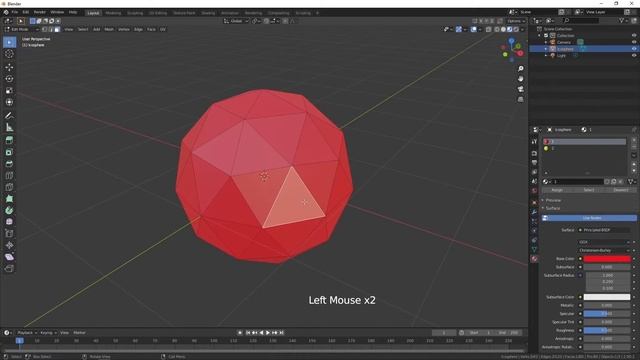Viewport: 640px width, 360px height.
Task: Select the Measure tool
Action: (9, 127)
